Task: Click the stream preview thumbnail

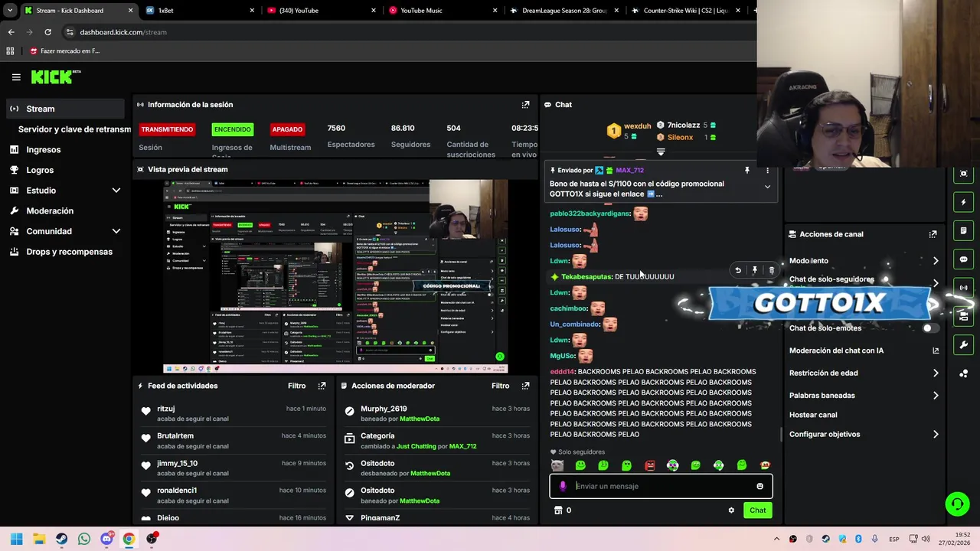Action: coord(335,276)
